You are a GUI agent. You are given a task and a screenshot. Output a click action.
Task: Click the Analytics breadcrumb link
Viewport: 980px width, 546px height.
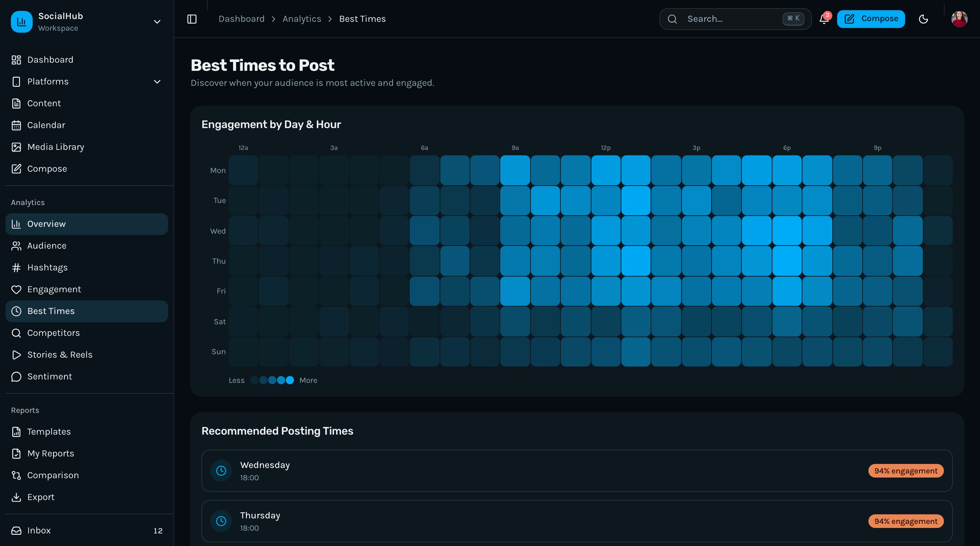302,19
